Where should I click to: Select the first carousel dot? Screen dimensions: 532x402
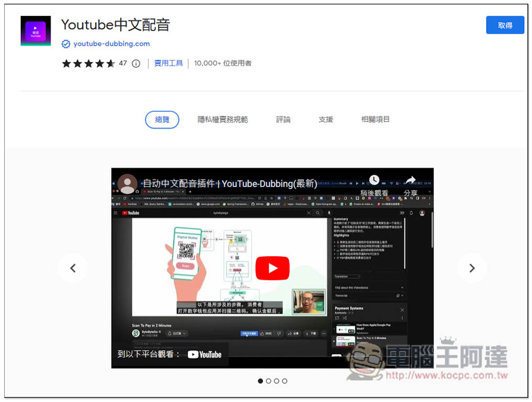click(260, 381)
